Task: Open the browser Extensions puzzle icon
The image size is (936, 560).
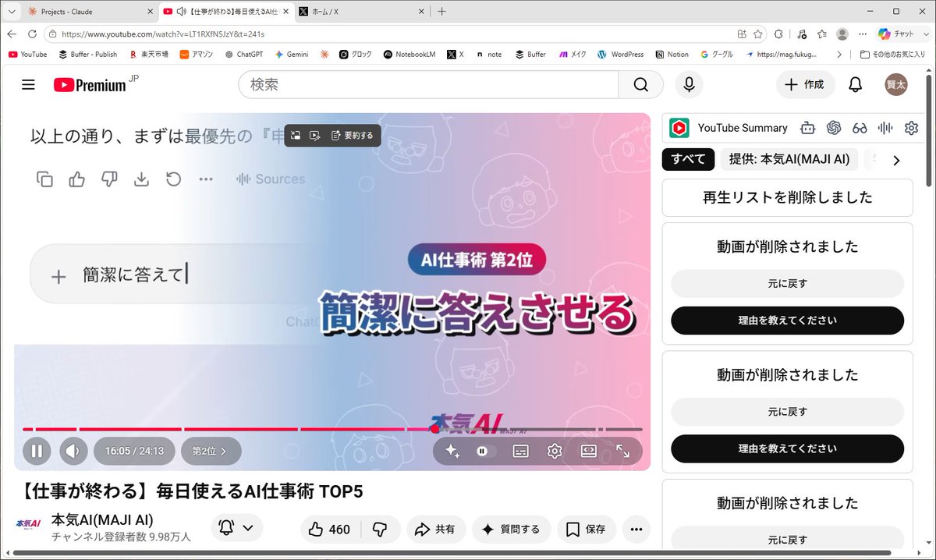Action: coord(778,34)
